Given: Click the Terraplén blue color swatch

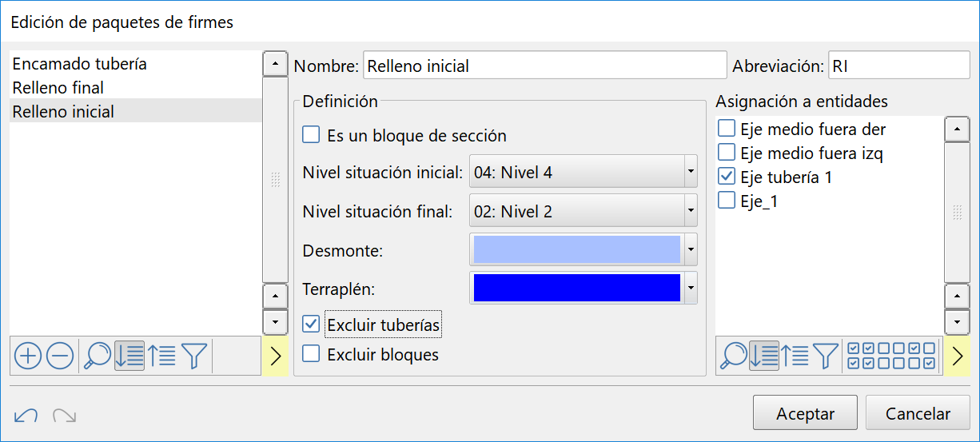Looking at the screenshot, I should (576, 289).
